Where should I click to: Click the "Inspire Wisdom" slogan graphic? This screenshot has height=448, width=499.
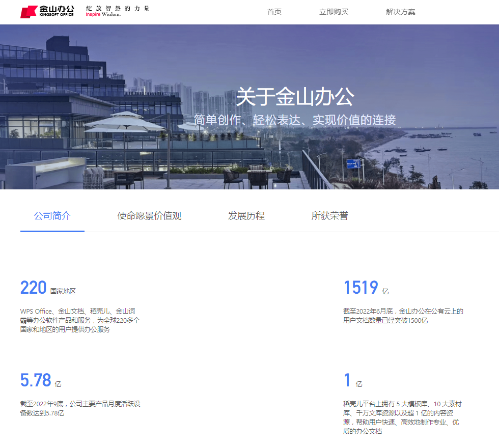118,11
